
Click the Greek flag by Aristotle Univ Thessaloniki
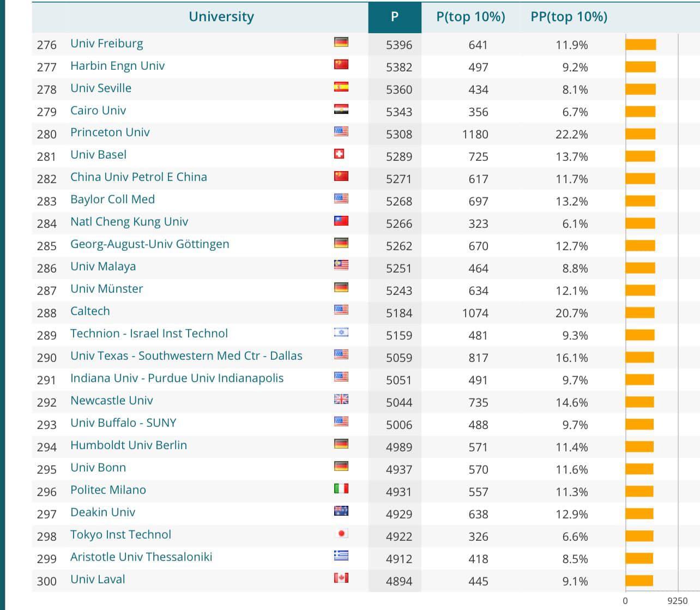click(341, 556)
